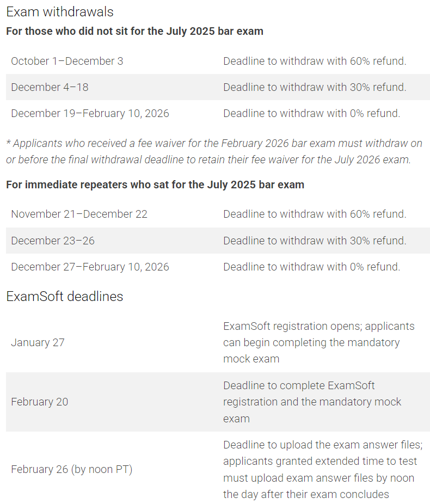The height and width of the screenshot is (504, 430).
Task: Click the "February 26 (by noon PT)" cell
Action: [x=71, y=469]
